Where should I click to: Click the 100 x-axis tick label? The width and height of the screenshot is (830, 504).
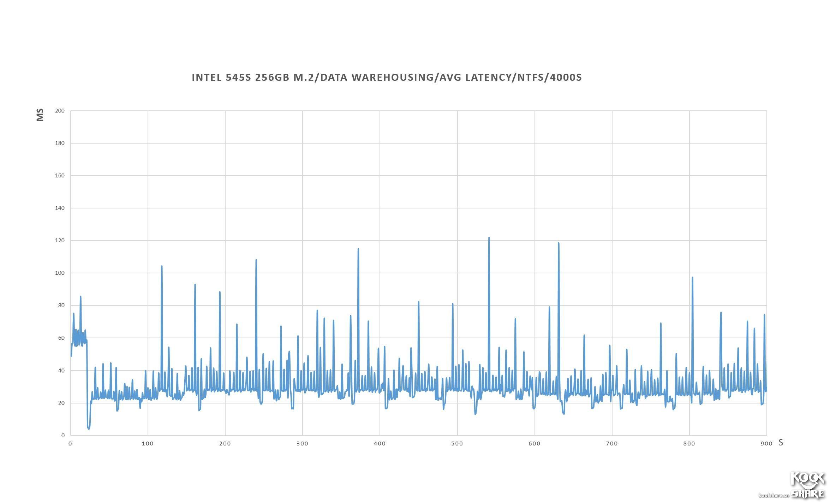coord(148,444)
